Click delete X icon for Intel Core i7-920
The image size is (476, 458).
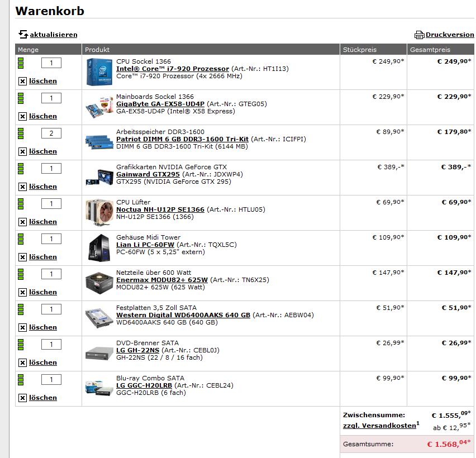pos(22,81)
